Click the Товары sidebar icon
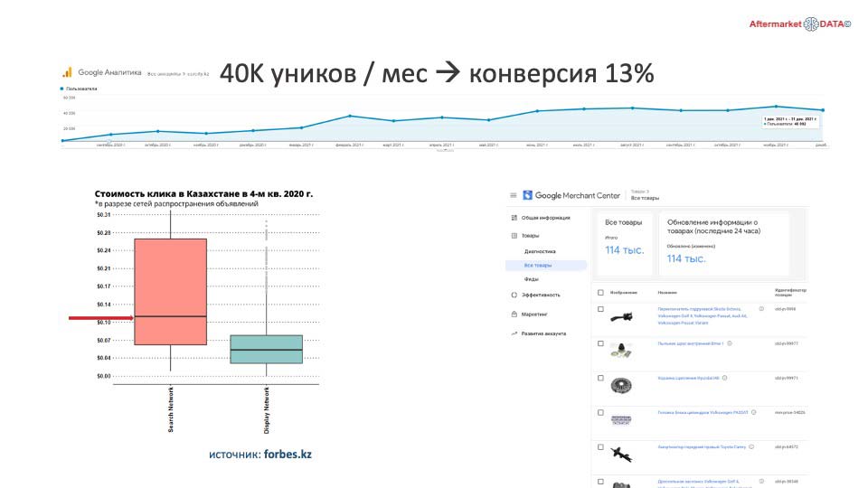 coord(514,236)
